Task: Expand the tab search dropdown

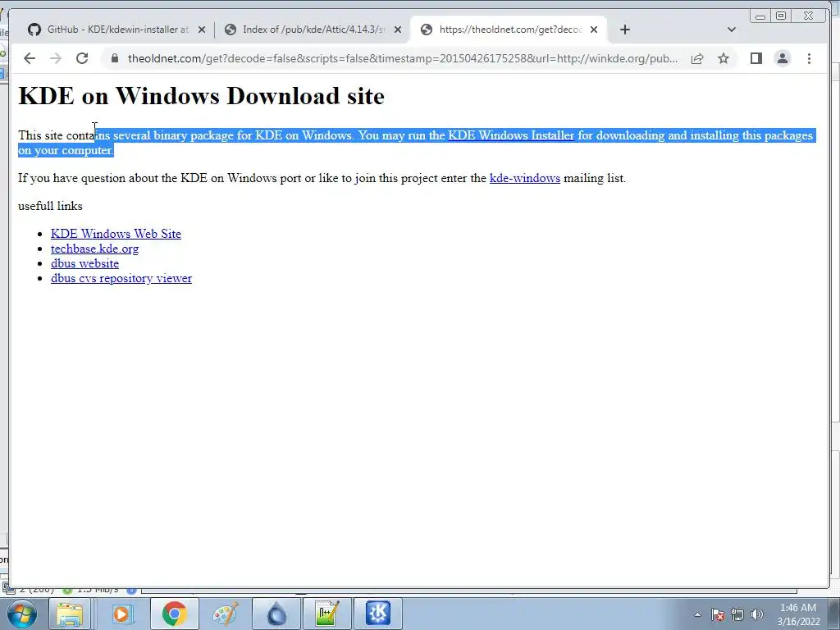Action: [x=731, y=30]
